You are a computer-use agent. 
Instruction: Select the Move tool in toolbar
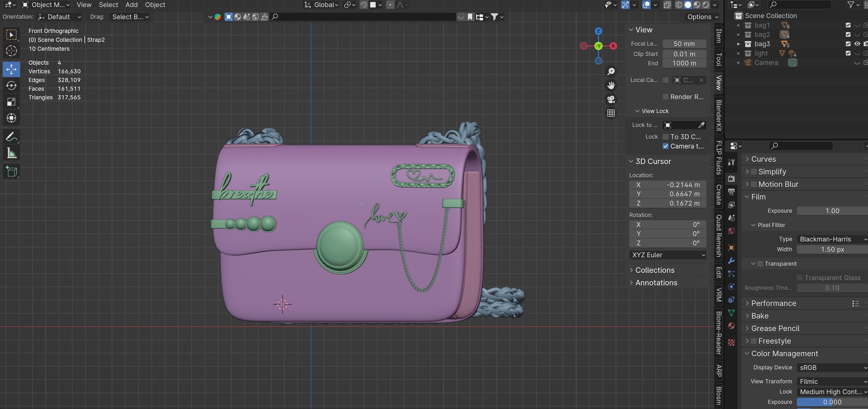11,69
